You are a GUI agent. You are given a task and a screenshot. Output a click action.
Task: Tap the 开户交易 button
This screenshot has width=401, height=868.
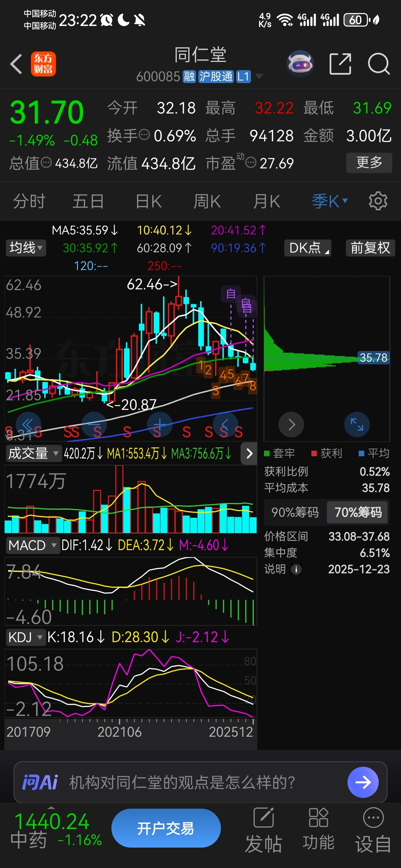coord(166,828)
